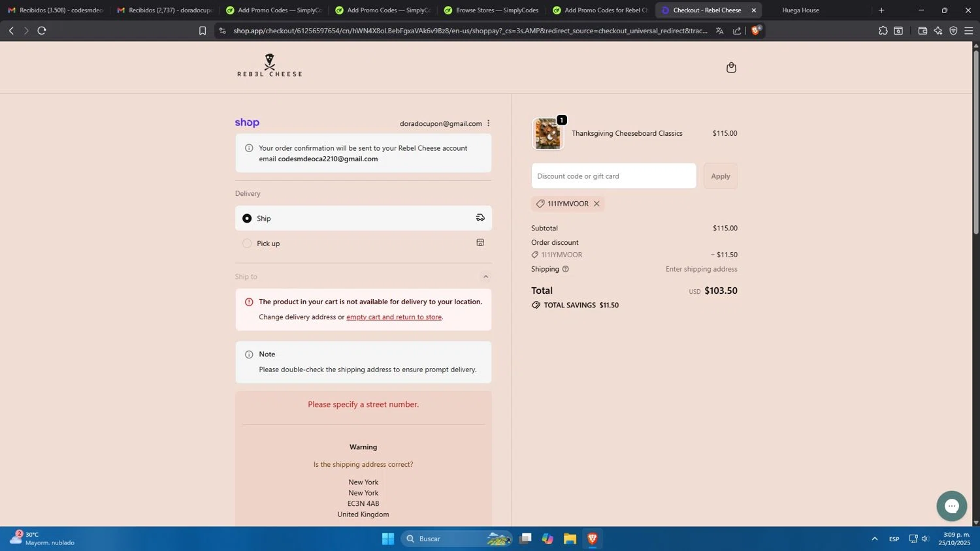
Task: Click the taskbar Buscar search box
Action: pyautogui.click(x=457, y=539)
